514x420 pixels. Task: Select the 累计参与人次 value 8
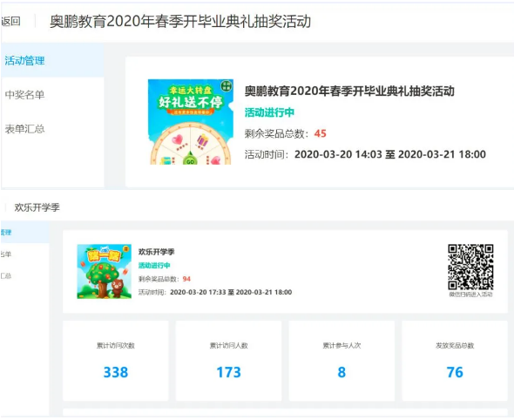[x=342, y=372]
